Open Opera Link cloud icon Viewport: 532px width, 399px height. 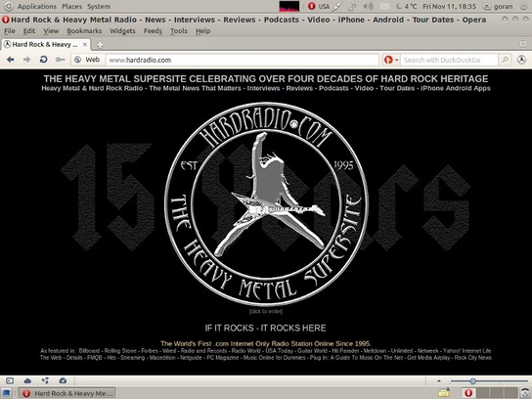[x=27, y=380]
